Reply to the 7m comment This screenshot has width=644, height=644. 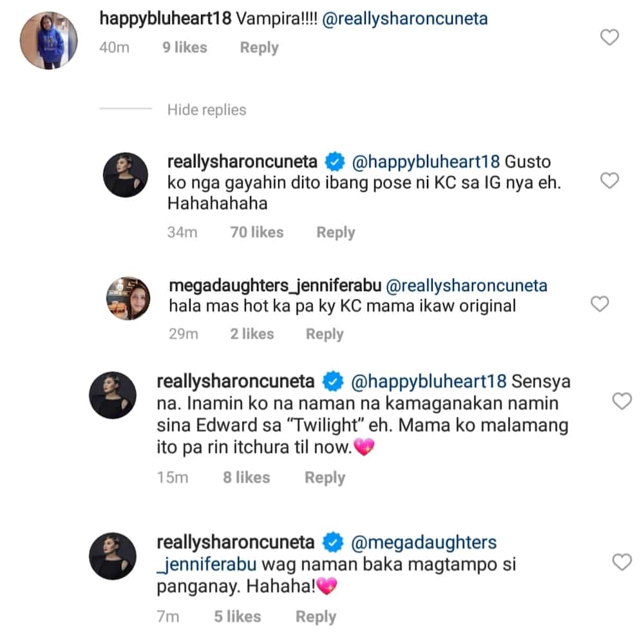[x=316, y=617]
